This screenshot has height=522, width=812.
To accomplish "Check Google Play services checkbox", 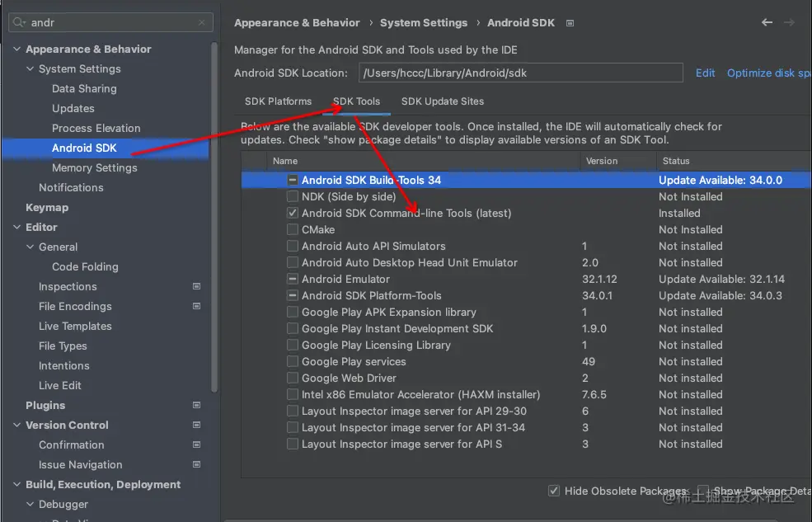I will coord(293,361).
